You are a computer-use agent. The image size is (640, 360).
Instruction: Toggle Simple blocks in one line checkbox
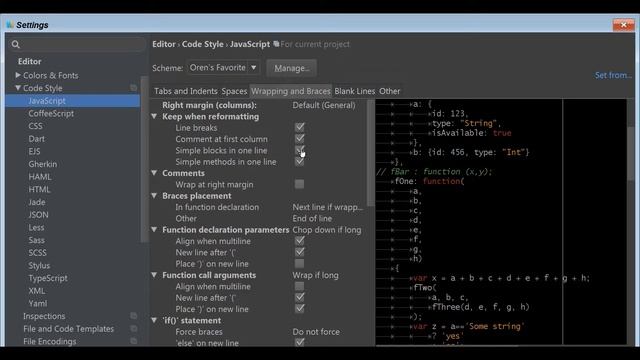(x=299, y=150)
